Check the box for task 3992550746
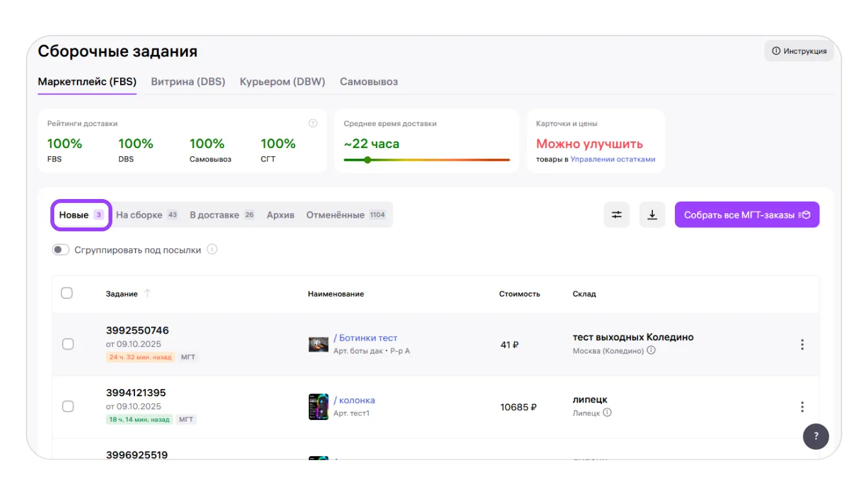This screenshot has height=495, width=868. (68, 344)
